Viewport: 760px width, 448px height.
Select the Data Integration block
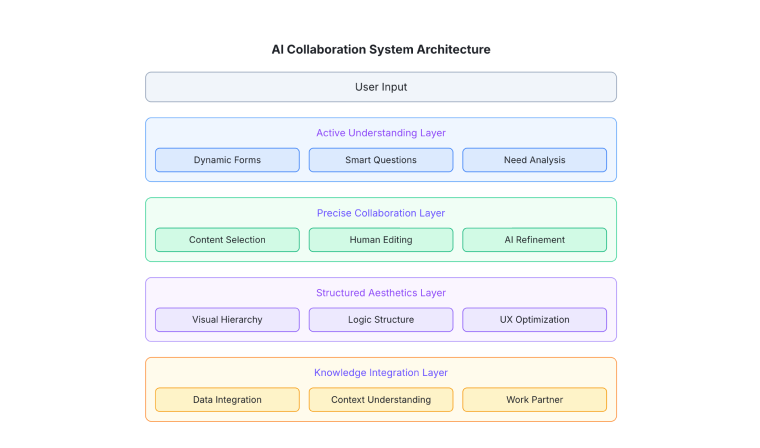[227, 400]
